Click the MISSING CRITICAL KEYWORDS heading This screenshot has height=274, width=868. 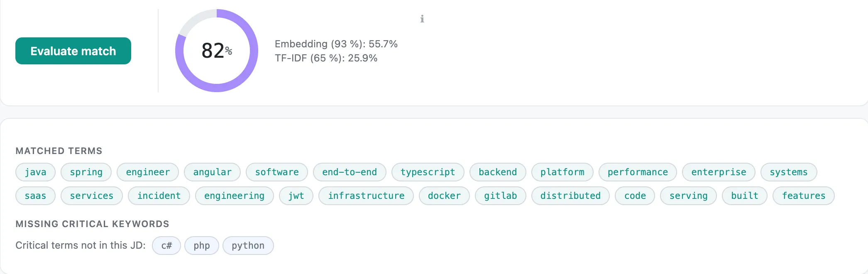(x=92, y=224)
